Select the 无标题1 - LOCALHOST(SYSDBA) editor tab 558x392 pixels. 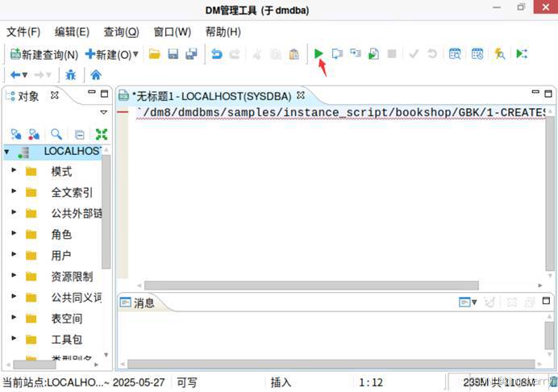[212, 96]
